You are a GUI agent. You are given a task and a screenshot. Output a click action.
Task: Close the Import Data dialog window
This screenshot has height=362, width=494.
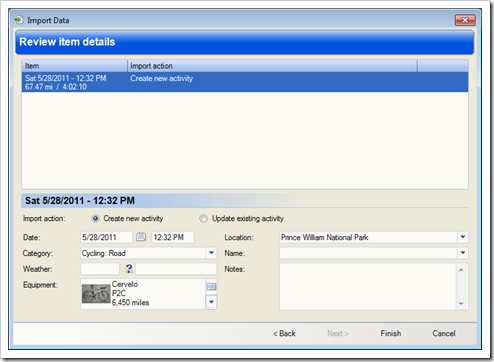[465, 20]
